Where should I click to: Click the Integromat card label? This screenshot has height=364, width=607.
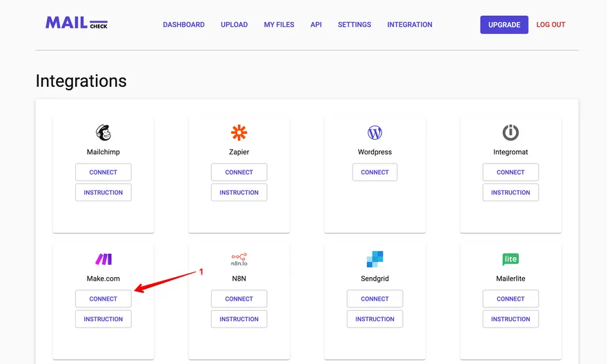click(x=510, y=152)
